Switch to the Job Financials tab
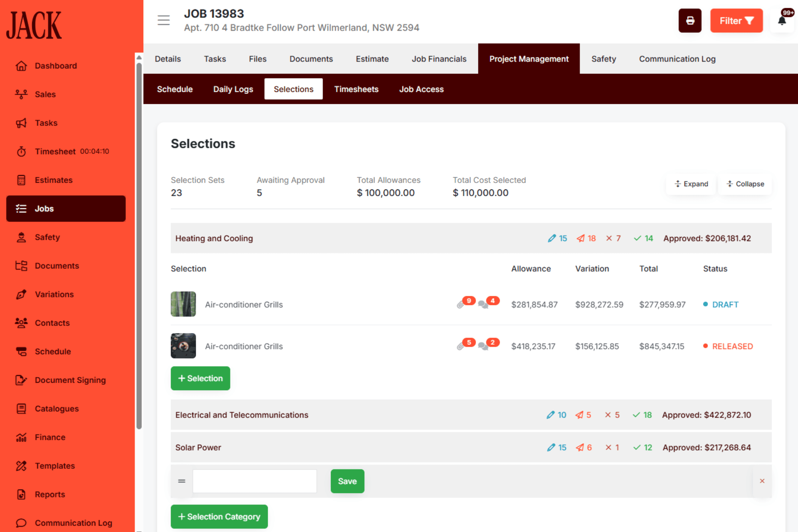Screen dimensions: 798x532 [x=439, y=59]
